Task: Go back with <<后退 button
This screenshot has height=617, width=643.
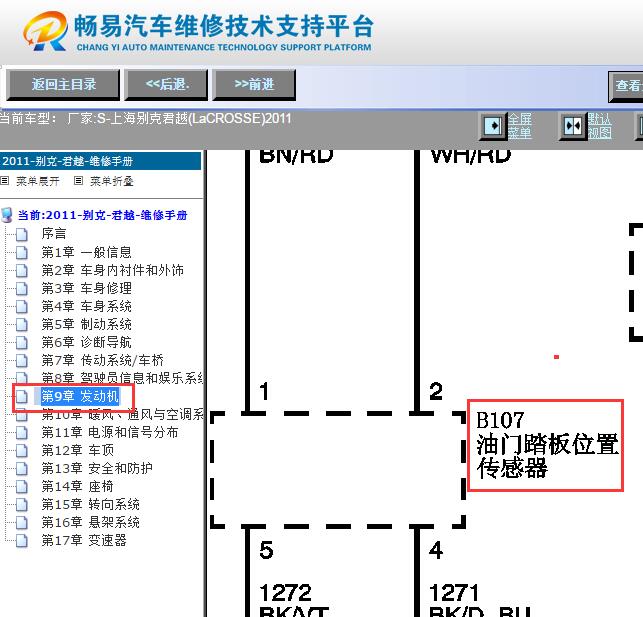Action: click(x=166, y=84)
